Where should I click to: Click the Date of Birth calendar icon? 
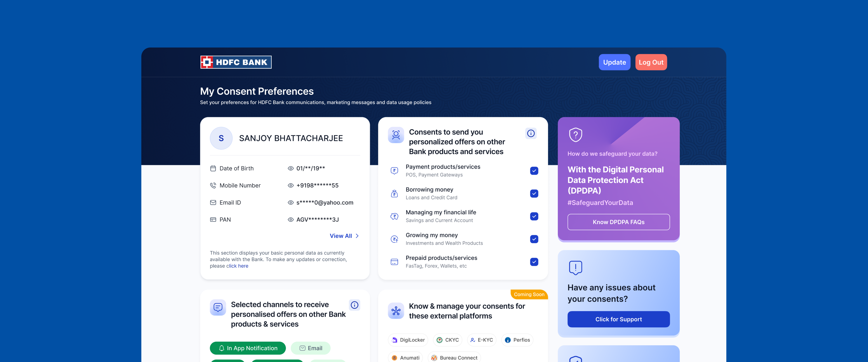pyautogui.click(x=213, y=168)
